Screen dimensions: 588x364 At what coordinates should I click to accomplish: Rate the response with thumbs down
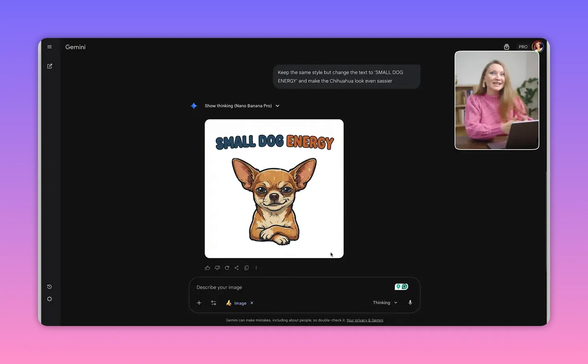[217, 268]
